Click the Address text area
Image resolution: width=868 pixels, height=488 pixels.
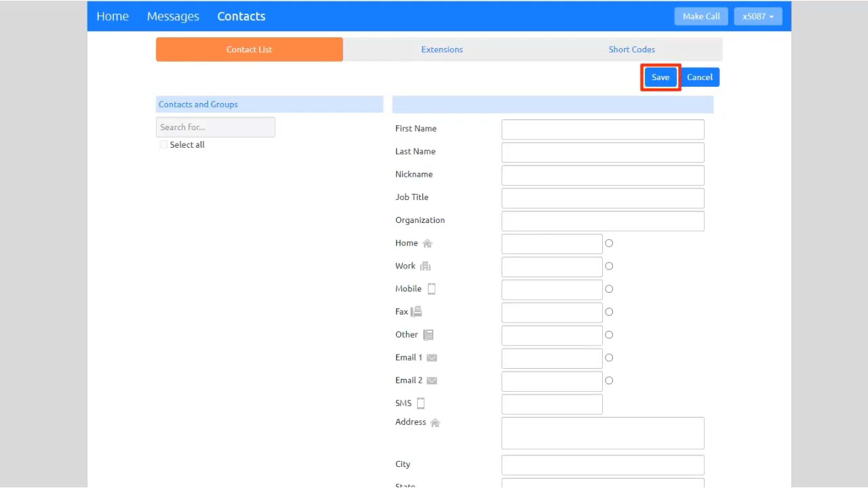pos(603,433)
